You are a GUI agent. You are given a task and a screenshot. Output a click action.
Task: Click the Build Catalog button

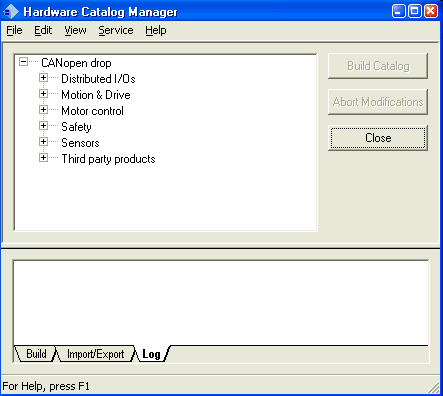click(378, 66)
